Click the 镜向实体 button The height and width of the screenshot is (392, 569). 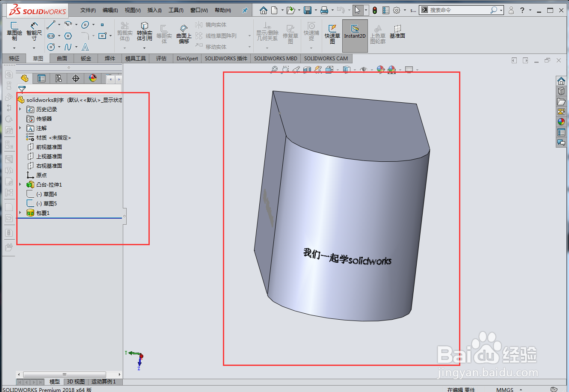(212, 25)
